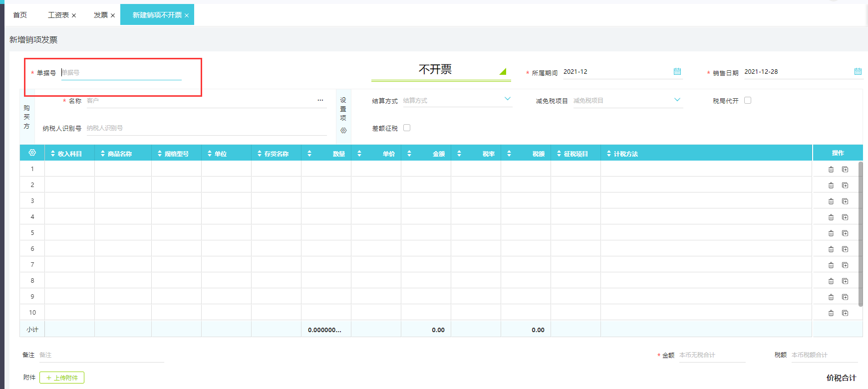Open the 所属期间 calendar picker
868x389 pixels.
coord(677,72)
